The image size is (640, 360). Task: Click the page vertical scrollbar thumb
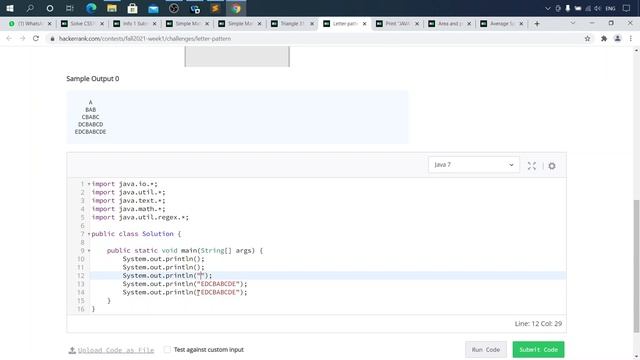(636, 265)
